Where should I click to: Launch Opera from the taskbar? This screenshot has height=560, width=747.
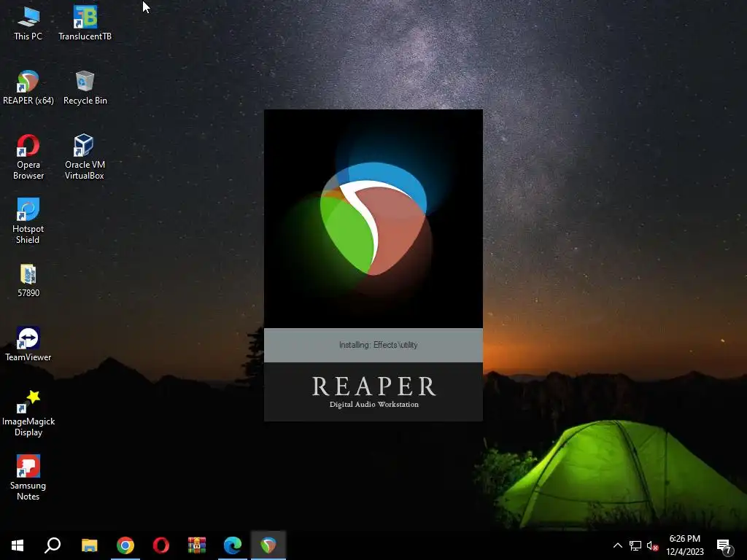tap(161, 545)
